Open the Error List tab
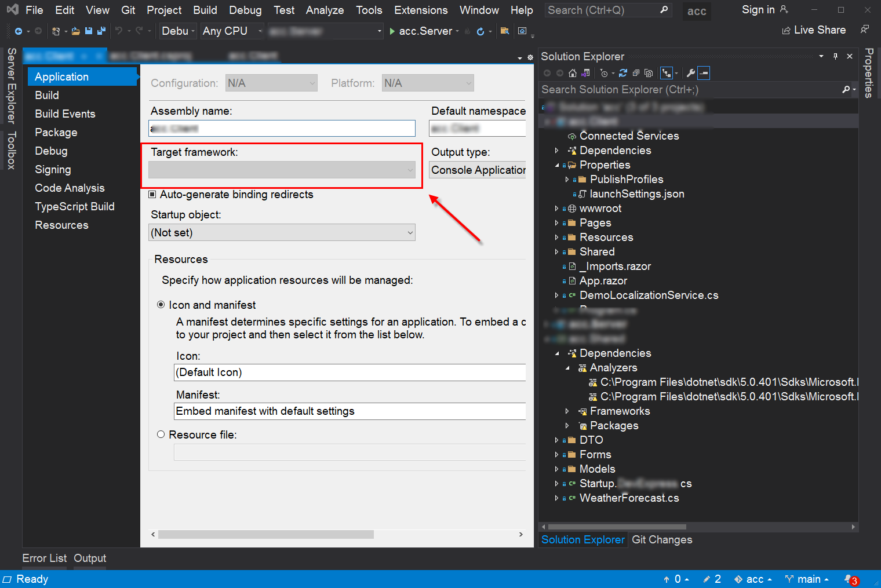This screenshot has width=881, height=588. tap(44, 558)
